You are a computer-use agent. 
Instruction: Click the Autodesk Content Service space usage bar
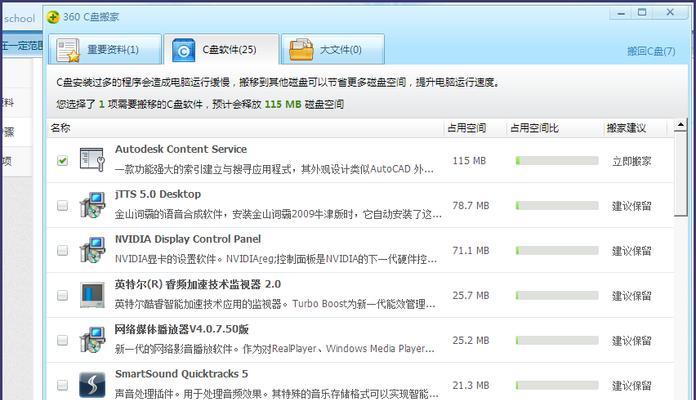click(557, 161)
